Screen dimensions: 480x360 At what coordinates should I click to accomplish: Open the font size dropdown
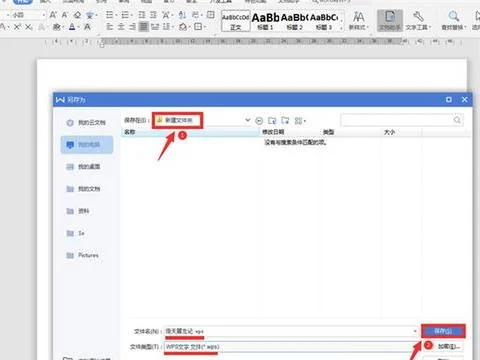[x=44, y=15]
